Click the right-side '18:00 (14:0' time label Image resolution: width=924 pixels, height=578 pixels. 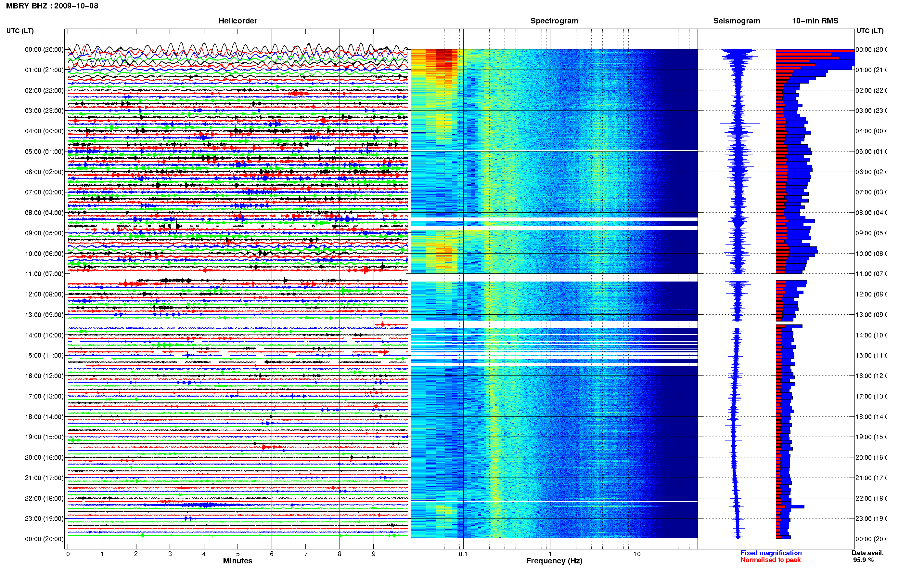tap(871, 417)
